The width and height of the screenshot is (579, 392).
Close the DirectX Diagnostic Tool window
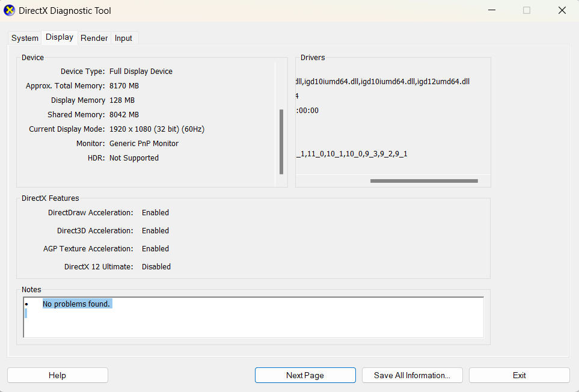[x=562, y=10]
